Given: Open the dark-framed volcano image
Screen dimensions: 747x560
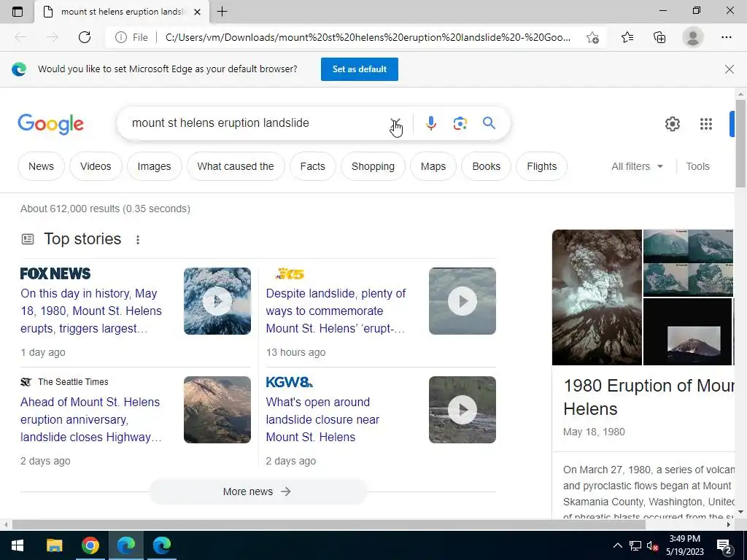Looking at the screenshot, I should pyautogui.click(x=687, y=332).
